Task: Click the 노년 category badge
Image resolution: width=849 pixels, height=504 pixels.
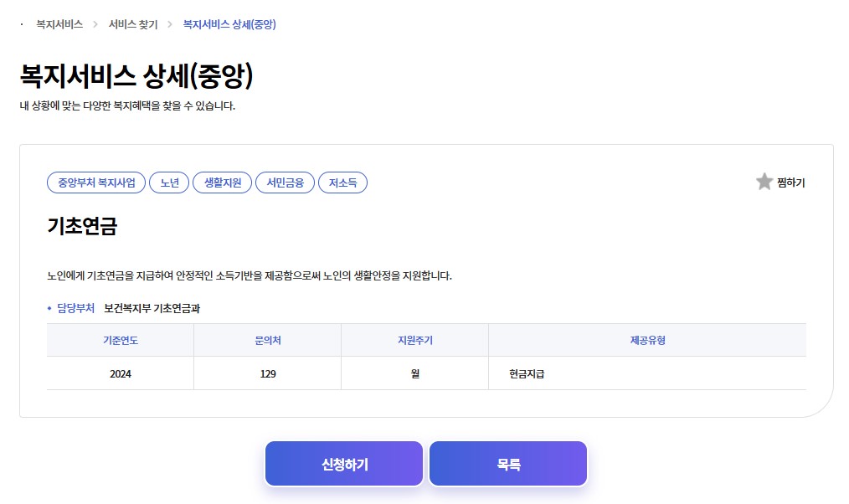Action: (x=169, y=182)
